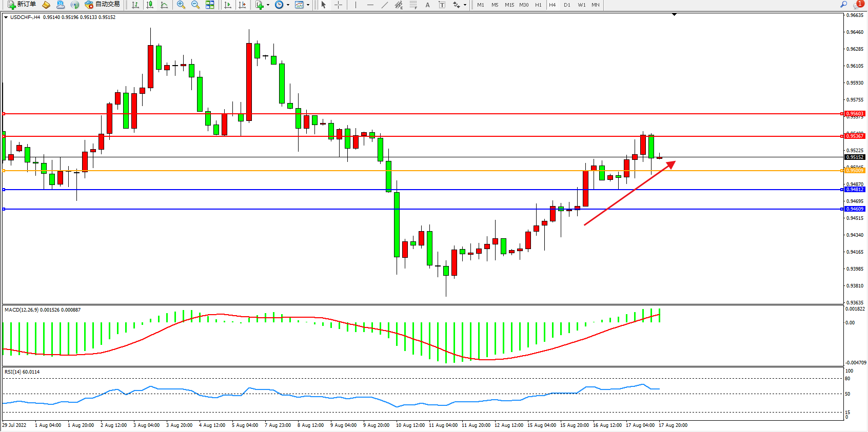Zoom out of the chart
The width and height of the screenshot is (868, 432).
[x=195, y=5]
